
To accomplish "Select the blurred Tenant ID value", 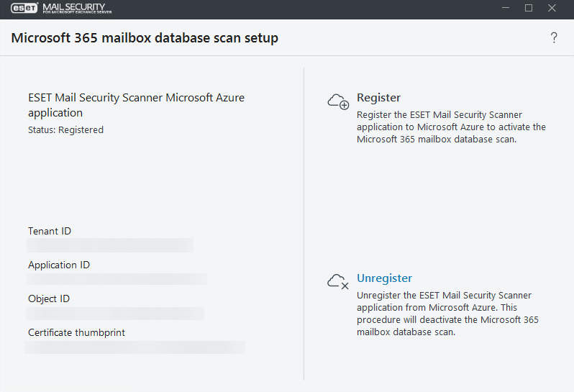I will tap(110, 245).
